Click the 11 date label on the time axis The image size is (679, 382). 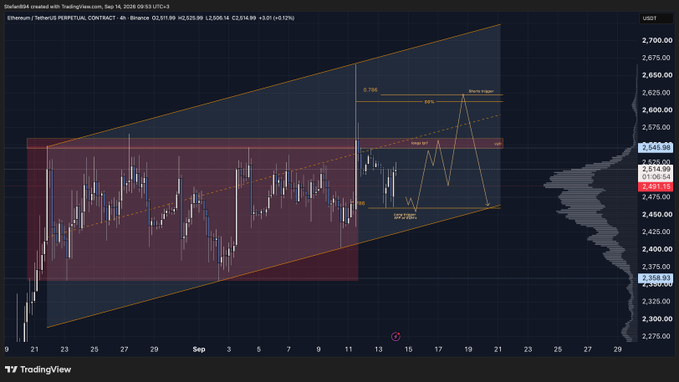point(348,349)
